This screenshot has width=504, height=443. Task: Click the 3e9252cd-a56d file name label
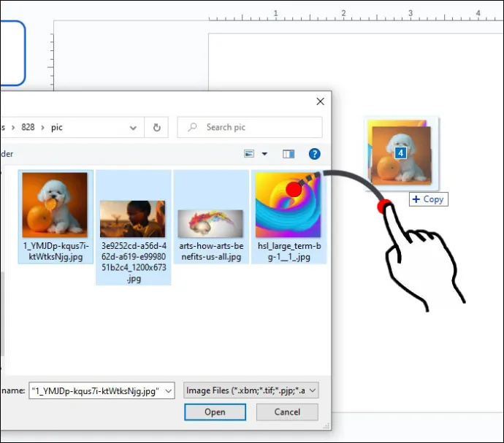point(134,262)
